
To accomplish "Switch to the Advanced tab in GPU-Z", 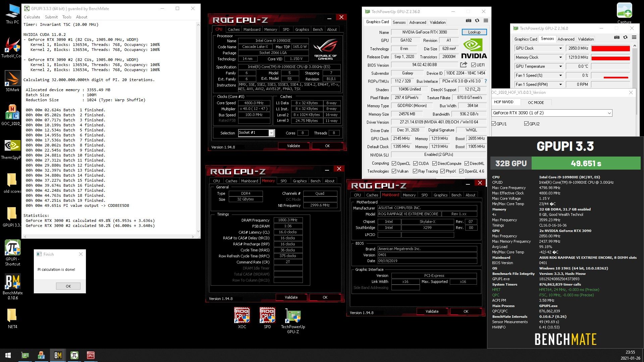I will pyautogui.click(x=418, y=22).
